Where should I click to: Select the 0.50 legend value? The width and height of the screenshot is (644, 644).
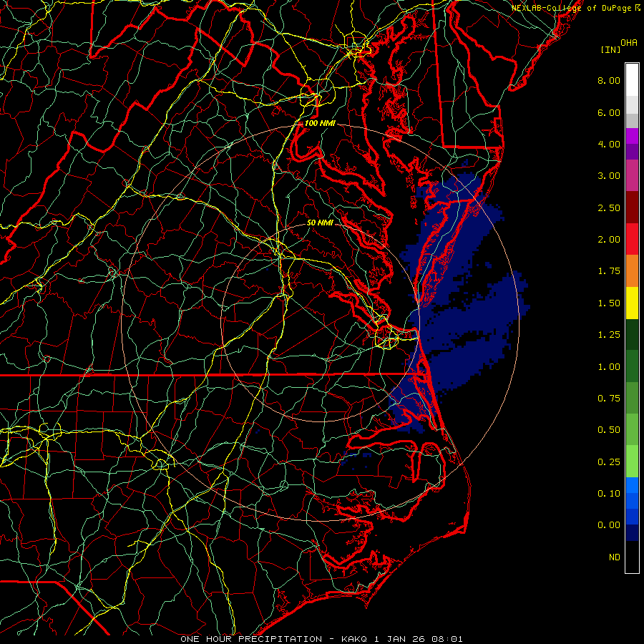(609, 430)
